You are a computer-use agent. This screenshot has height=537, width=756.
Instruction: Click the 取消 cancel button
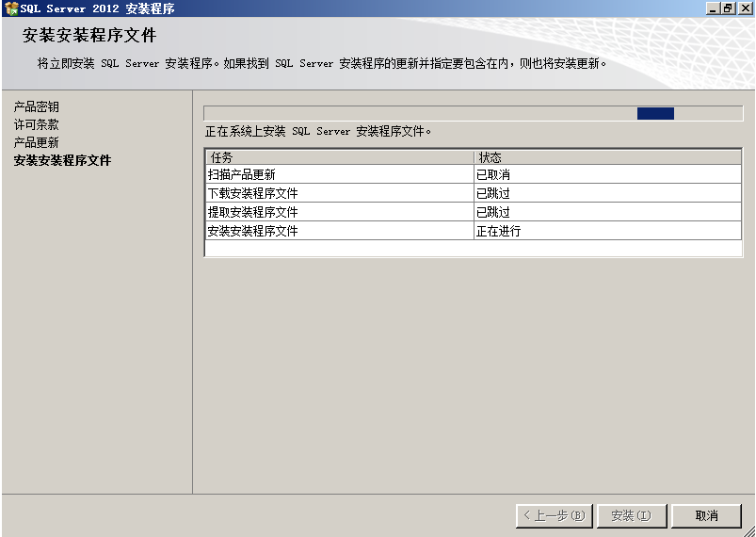coord(706,515)
